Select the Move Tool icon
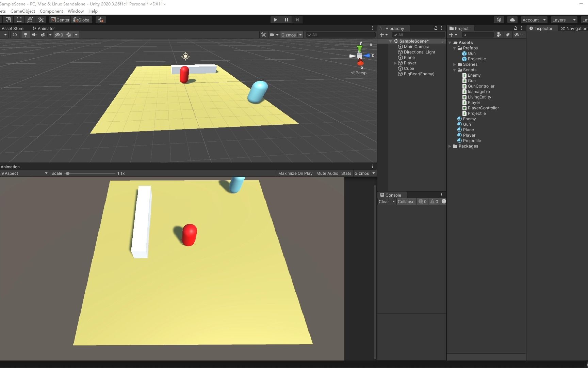This screenshot has height=368, width=588. coord(1,20)
